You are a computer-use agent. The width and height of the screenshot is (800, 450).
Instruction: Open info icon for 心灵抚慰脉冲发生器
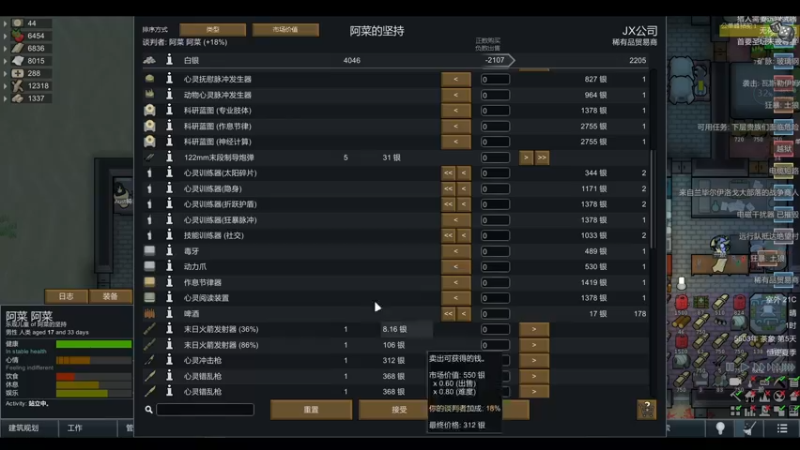coord(169,79)
